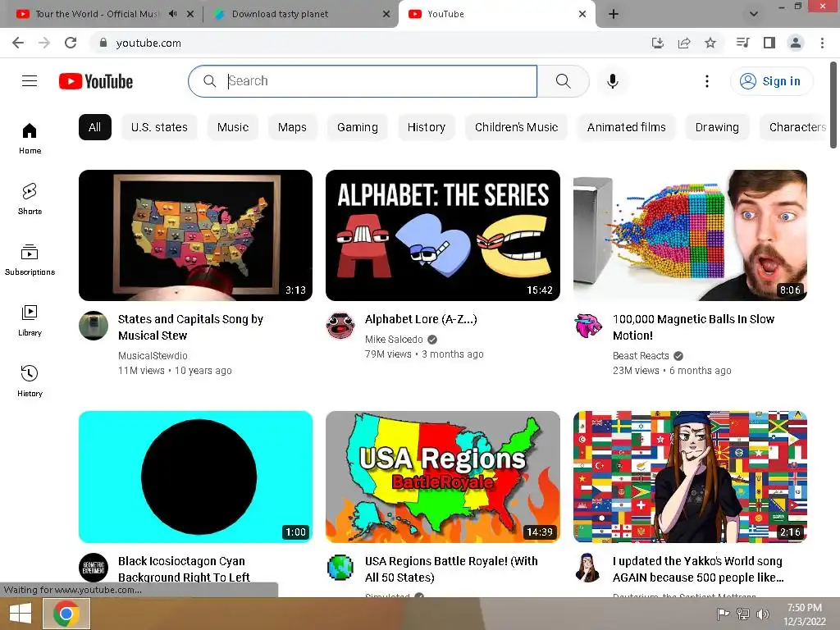The width and height of the screenshot is (840, 630).
Task: Go to Home in sidebar
Action: tap(30, 138)
